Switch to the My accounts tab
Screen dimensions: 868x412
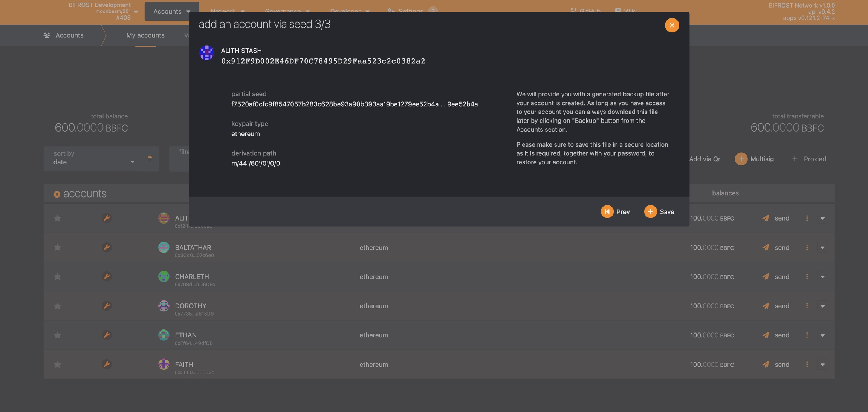pyautogui.click(x=145, y=35)
